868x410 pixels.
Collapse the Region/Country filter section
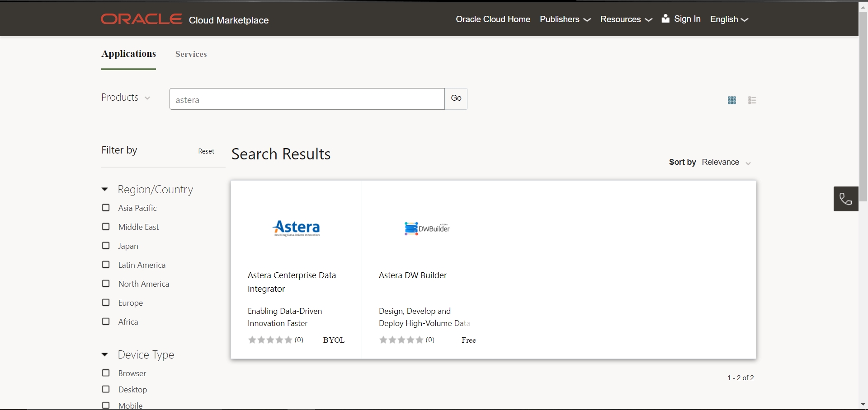click(105, 190)
